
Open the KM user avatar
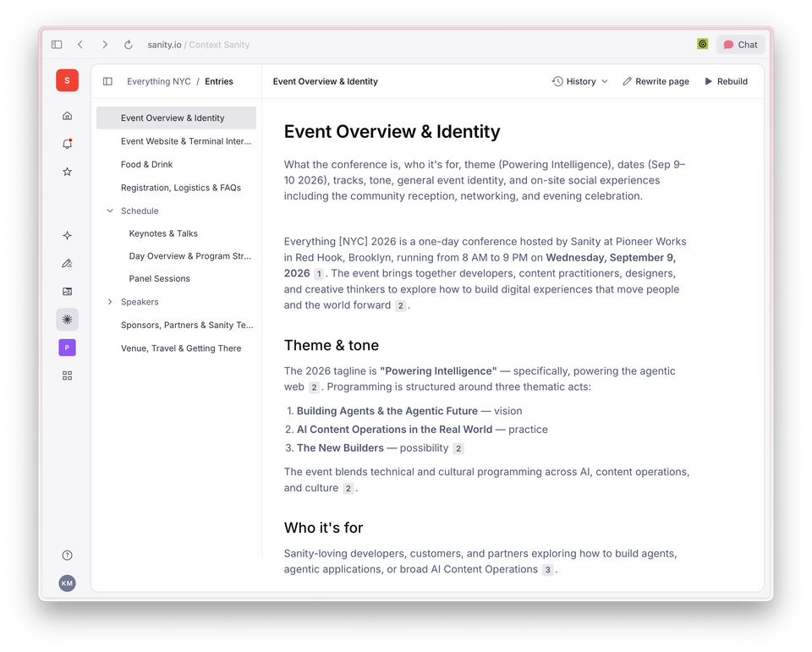coord(68,584)
